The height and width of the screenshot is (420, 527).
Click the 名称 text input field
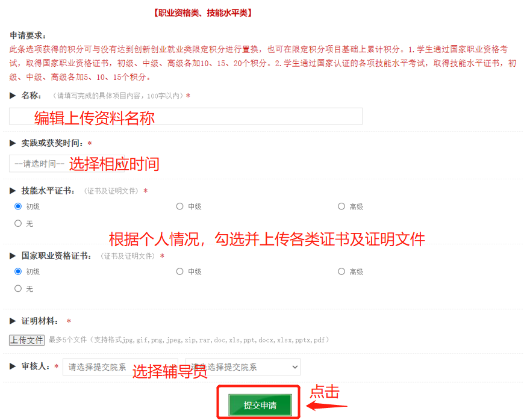click(x=186, y=116)
